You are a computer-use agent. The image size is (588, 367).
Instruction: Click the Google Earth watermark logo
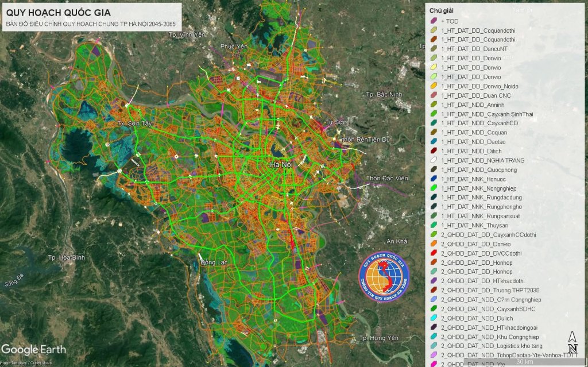tap(33, 349)
